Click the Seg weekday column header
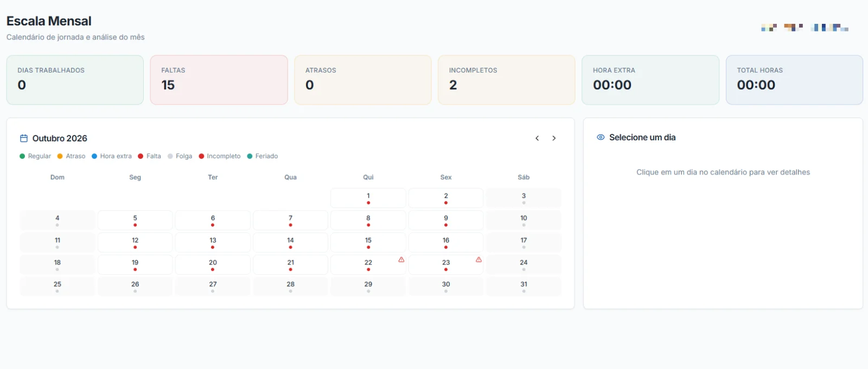Screen dimensions: 868x369 point(135,177)
